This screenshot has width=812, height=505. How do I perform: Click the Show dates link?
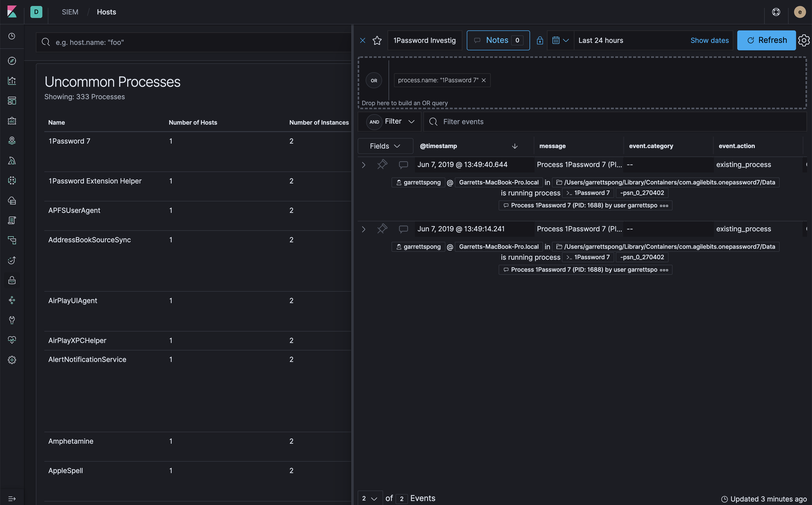[x=710, y=40]
